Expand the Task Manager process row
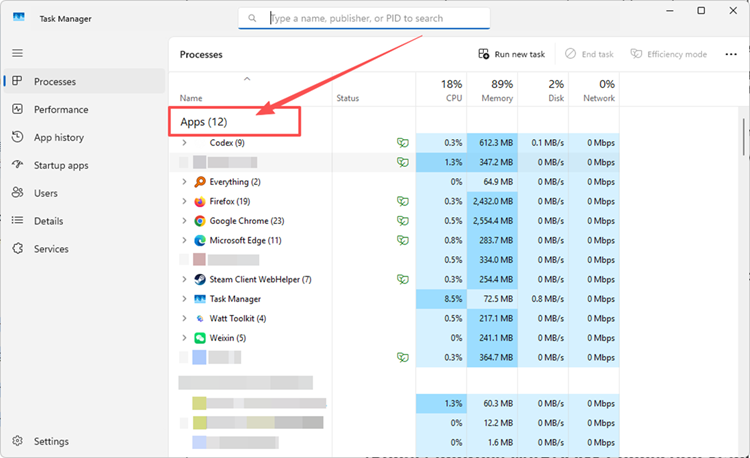This screenshot has width=750, height=458. click(184, 299)
